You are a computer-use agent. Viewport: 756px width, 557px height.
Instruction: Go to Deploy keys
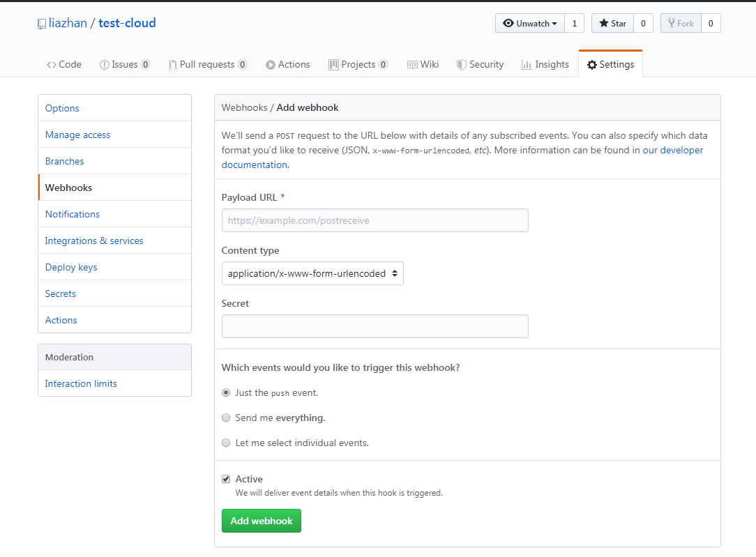click(115, 267)
